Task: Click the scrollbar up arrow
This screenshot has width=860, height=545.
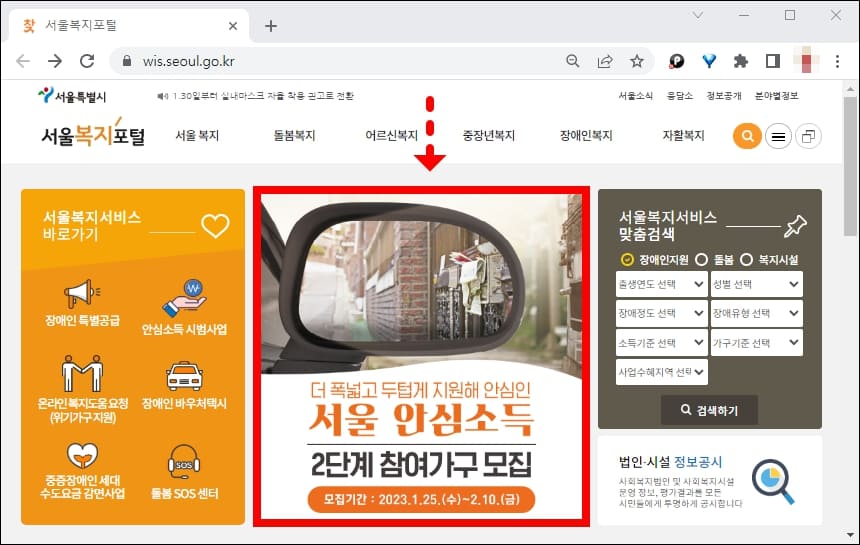Action: tap(850, 88)
